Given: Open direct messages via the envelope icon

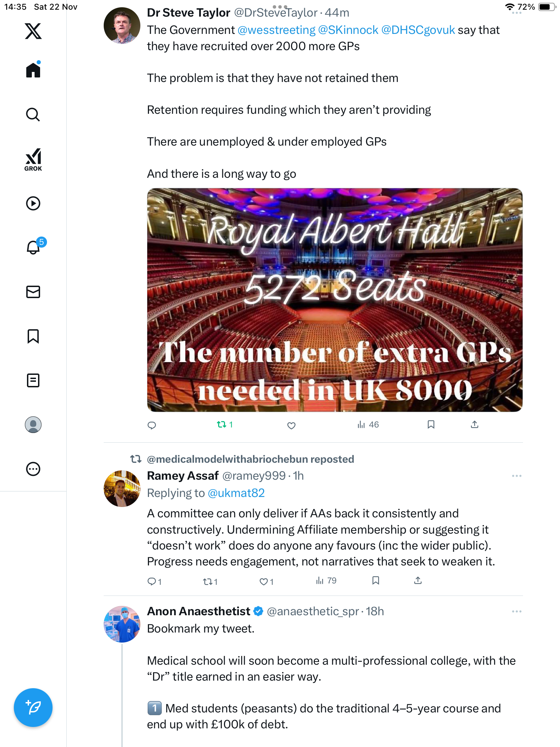Looking at the screenshot, I should click(33, 292).
